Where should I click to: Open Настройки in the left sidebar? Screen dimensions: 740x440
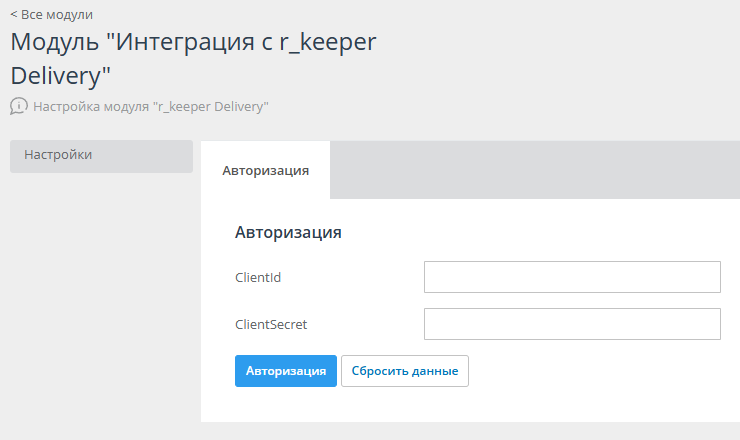101,156
